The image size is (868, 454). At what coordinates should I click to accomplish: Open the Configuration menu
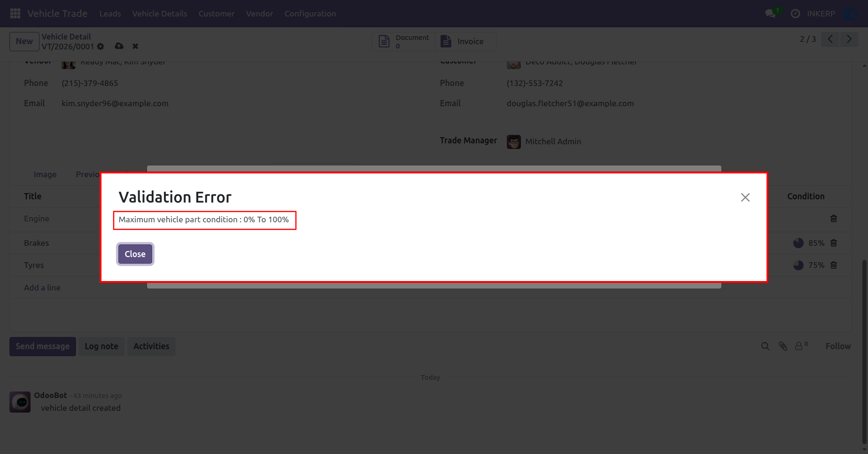(x=310, y=14)
